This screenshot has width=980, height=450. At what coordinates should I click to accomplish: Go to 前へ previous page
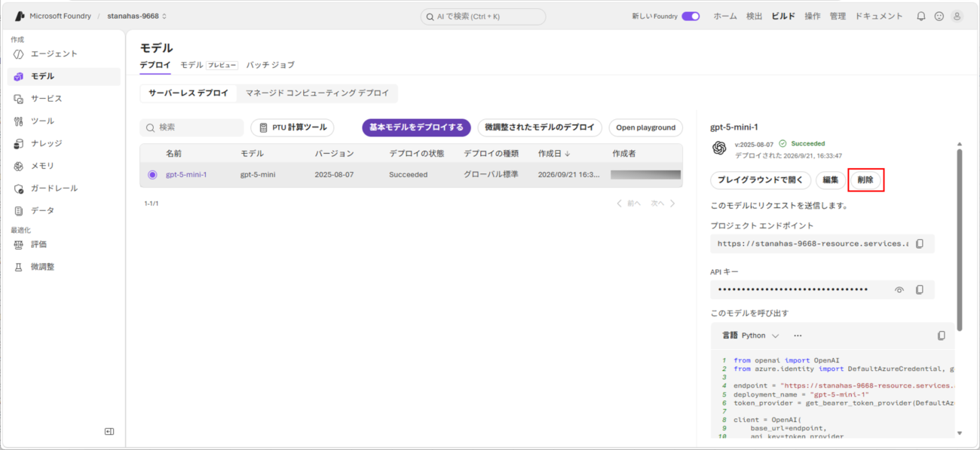pos(629,204)
